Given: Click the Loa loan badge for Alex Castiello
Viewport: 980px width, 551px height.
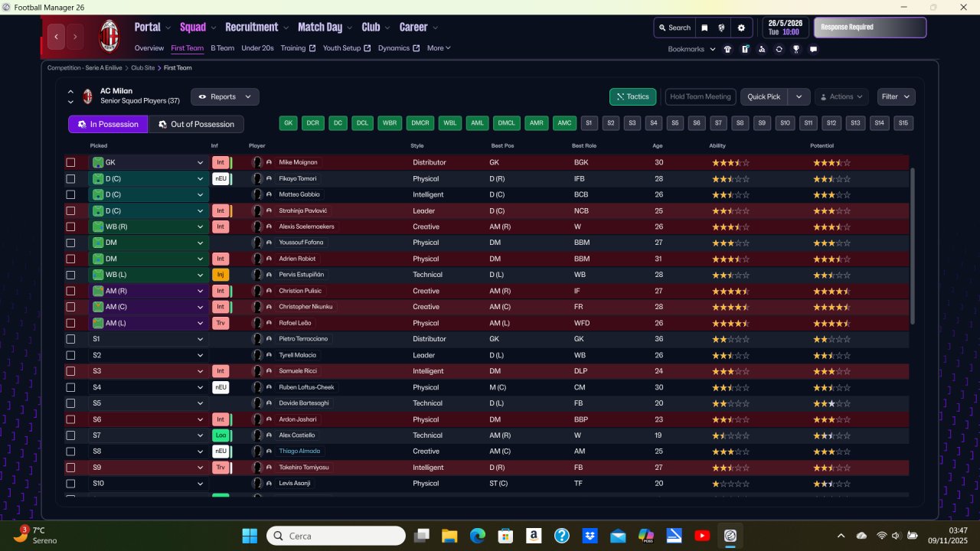Looking at the screenshot, I should click(x=220, y=435).
